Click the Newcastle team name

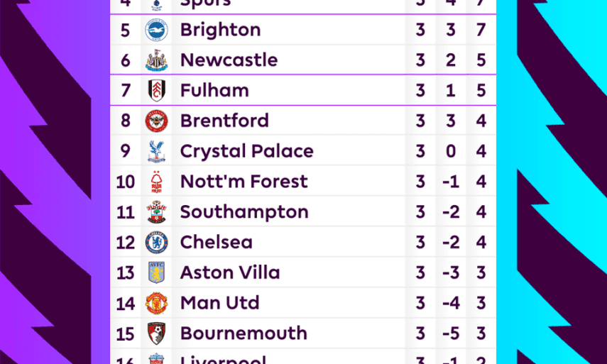point(229,60)
